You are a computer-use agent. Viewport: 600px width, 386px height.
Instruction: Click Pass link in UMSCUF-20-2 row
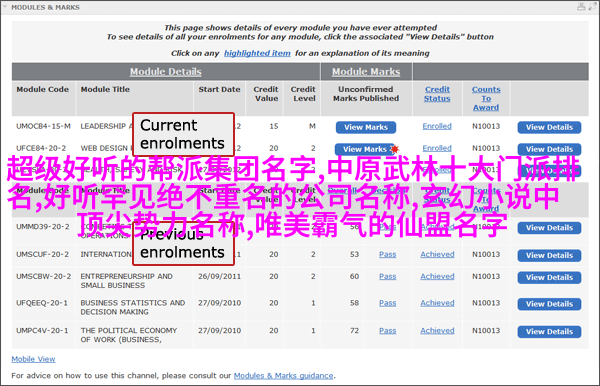pos(388,254)
